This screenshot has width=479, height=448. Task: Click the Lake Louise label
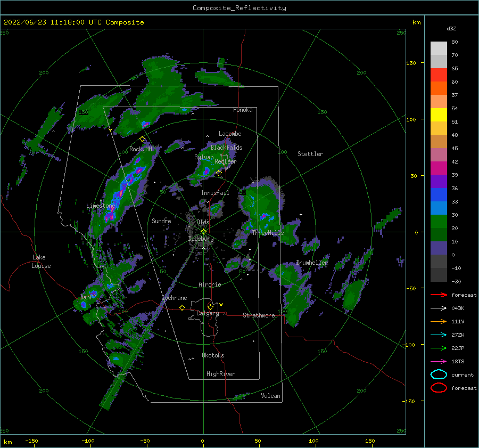[x=41, y=262]
